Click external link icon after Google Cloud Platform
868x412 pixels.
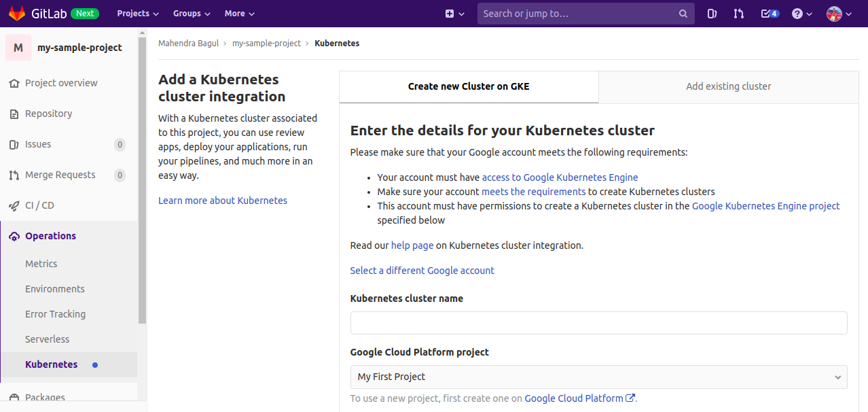(x=630, y=398)
